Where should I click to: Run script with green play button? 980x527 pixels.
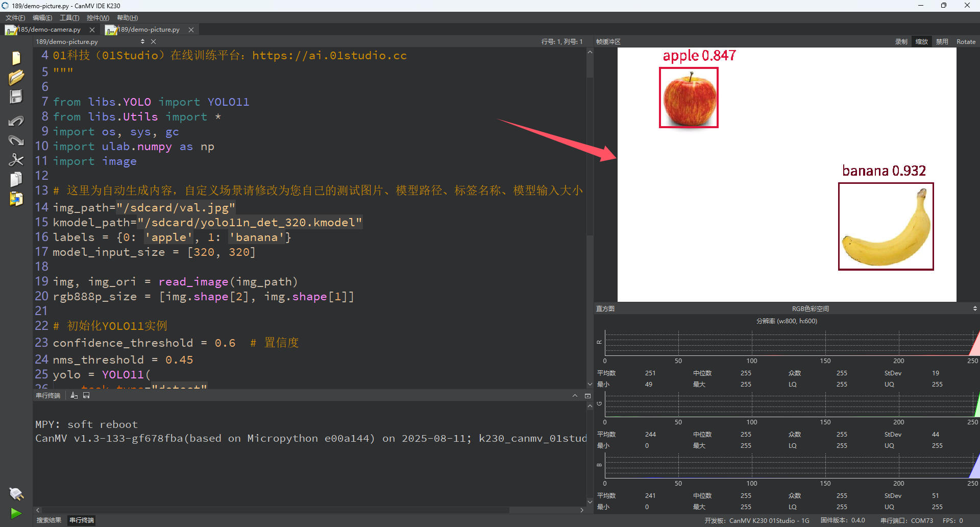[x=16, y=513]
